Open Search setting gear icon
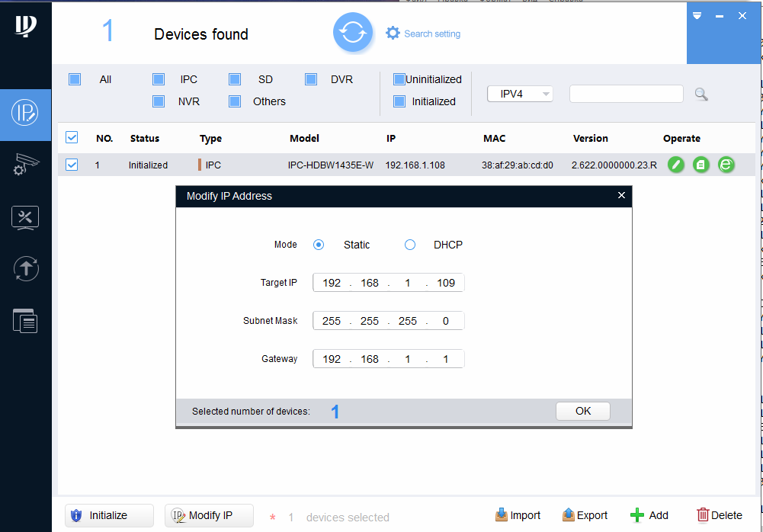Screen dimensions: 763x532 393,33
